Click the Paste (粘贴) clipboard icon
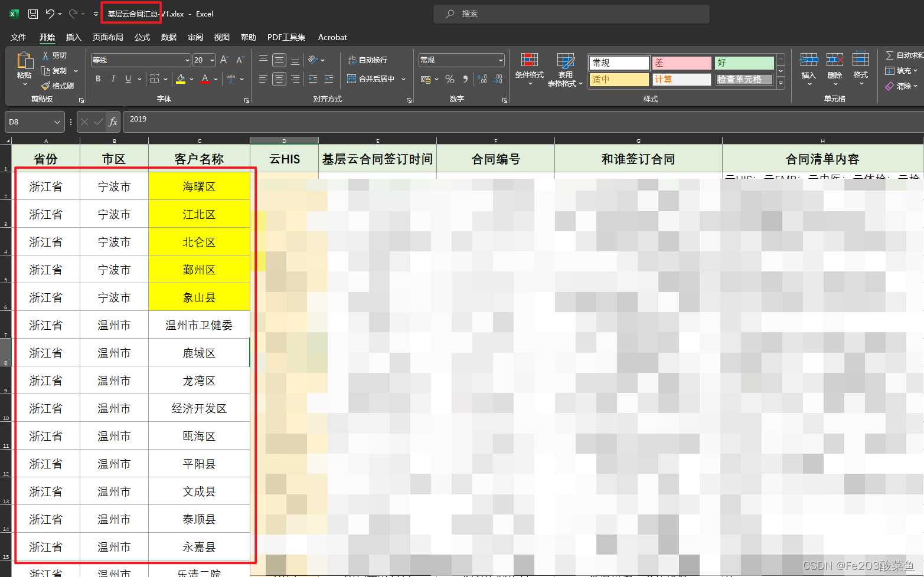 coord(24,61)
